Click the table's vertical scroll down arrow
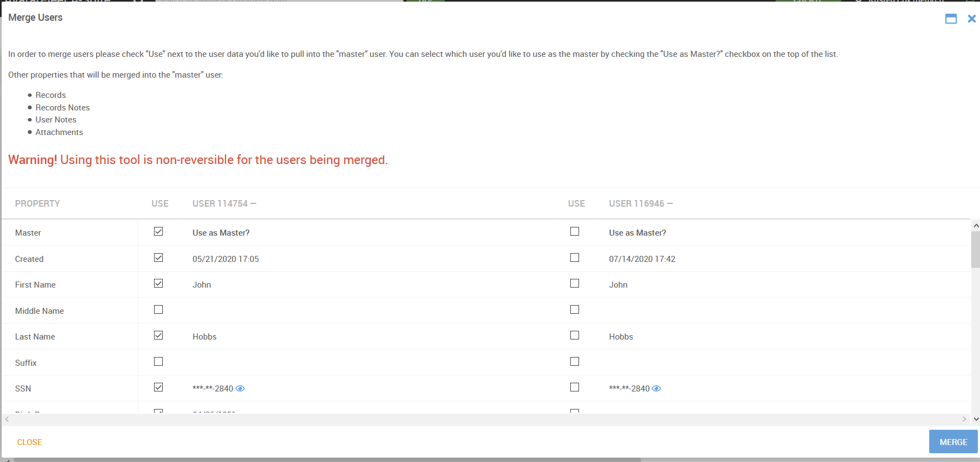This screenshot has width=980, height=462. pyautogui.click(x=976, y=419)
